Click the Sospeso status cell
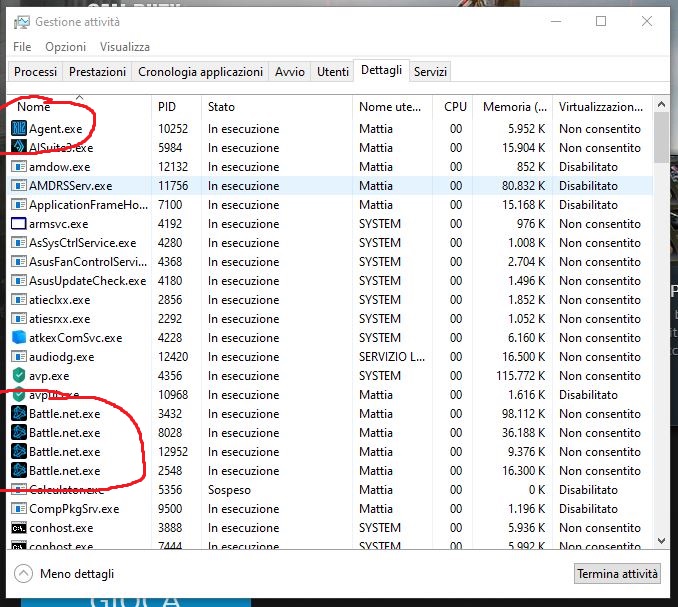The height and width of the screenshot is (607, 678). [229, 490]
